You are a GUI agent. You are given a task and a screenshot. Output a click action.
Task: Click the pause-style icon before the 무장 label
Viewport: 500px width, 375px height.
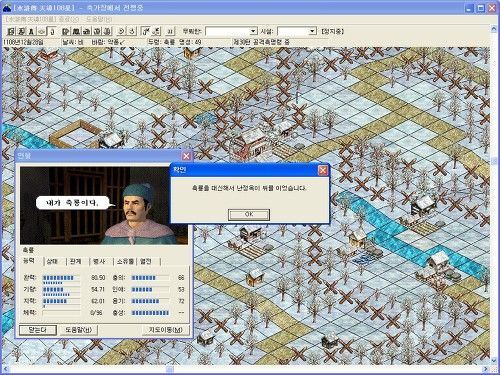pos(170,31)
